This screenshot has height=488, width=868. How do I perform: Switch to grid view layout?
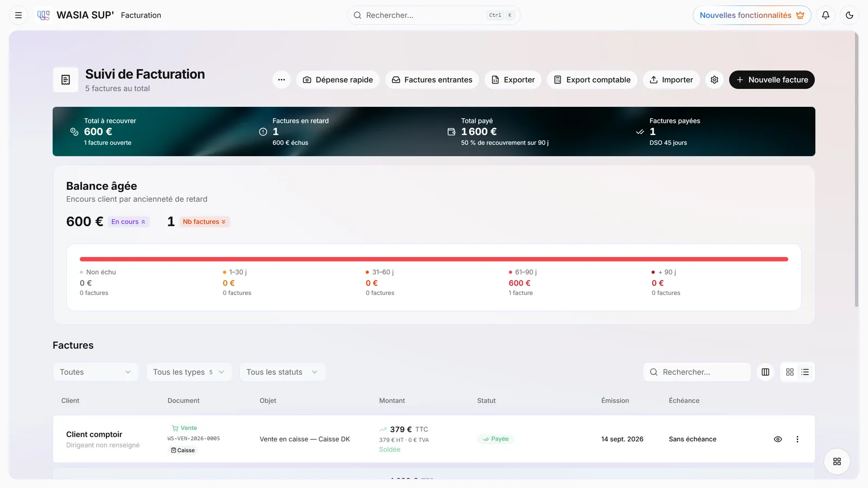point(790,372)
